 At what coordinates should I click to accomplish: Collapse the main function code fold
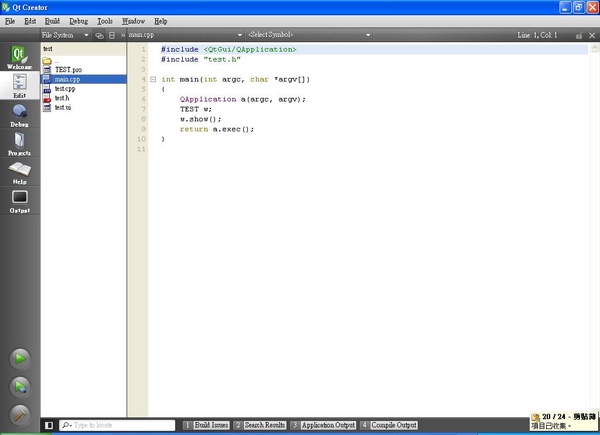coord(153,78)
